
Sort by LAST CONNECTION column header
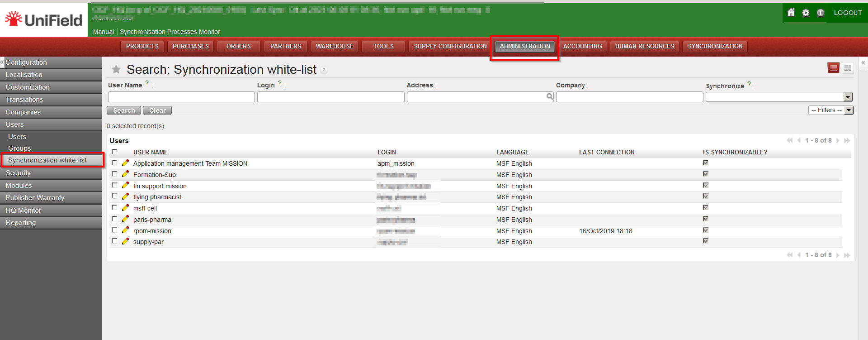607,152
